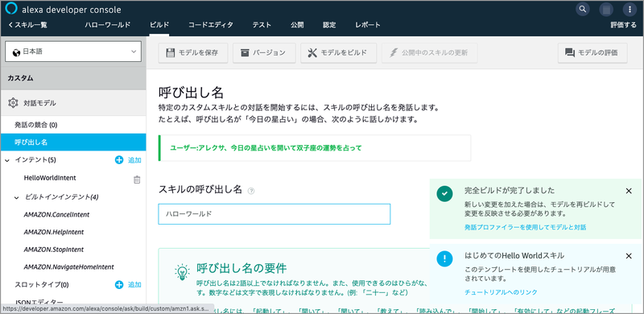Switch to the ビルド tab
644x314 pixels.
tap(159, 25)
